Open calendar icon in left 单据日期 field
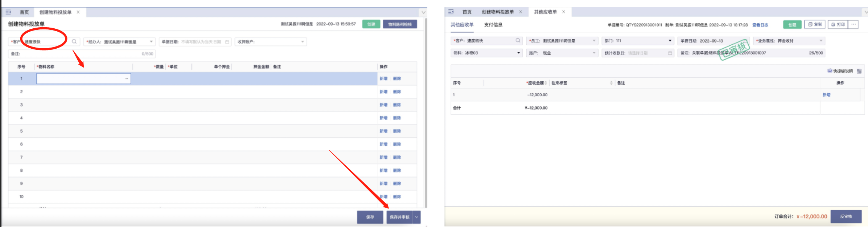 pos(227,42)
